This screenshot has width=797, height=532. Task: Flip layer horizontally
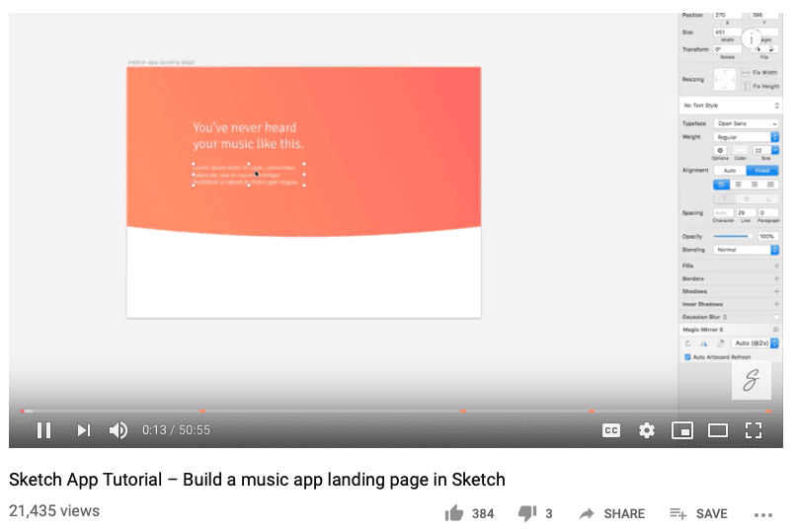[x=757, y=49]
